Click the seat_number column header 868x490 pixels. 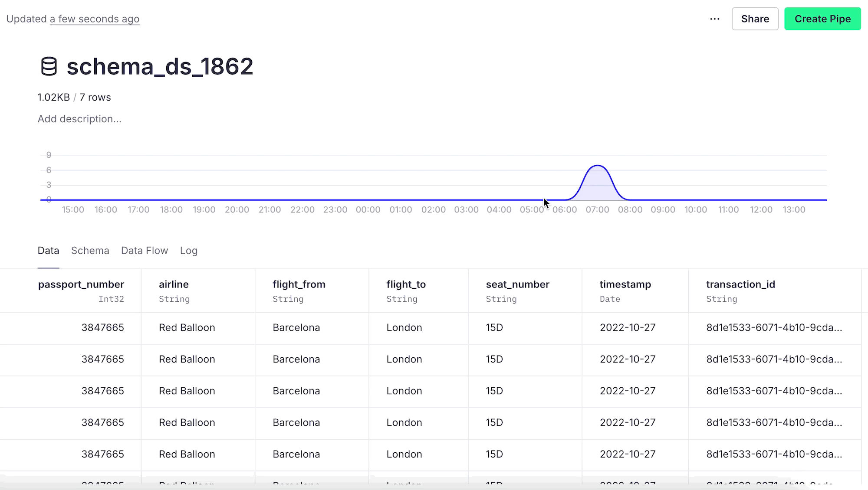point(517,284)
